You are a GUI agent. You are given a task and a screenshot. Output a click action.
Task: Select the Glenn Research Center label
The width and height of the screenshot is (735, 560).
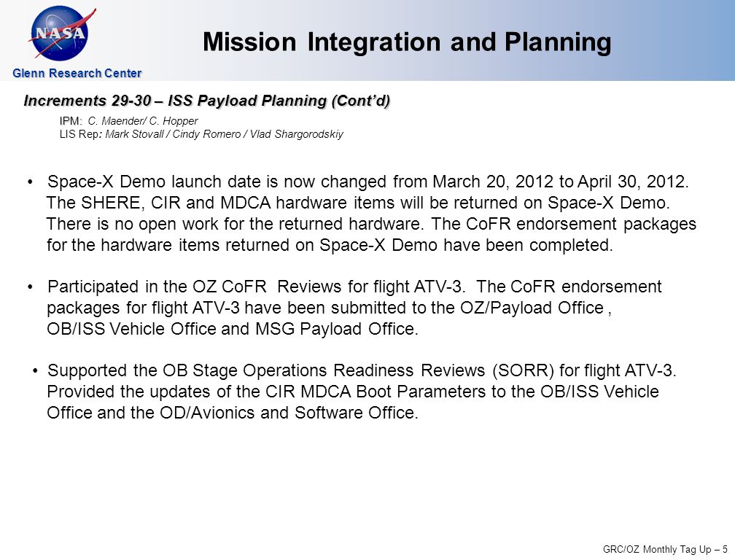click(x=77, y=73)
